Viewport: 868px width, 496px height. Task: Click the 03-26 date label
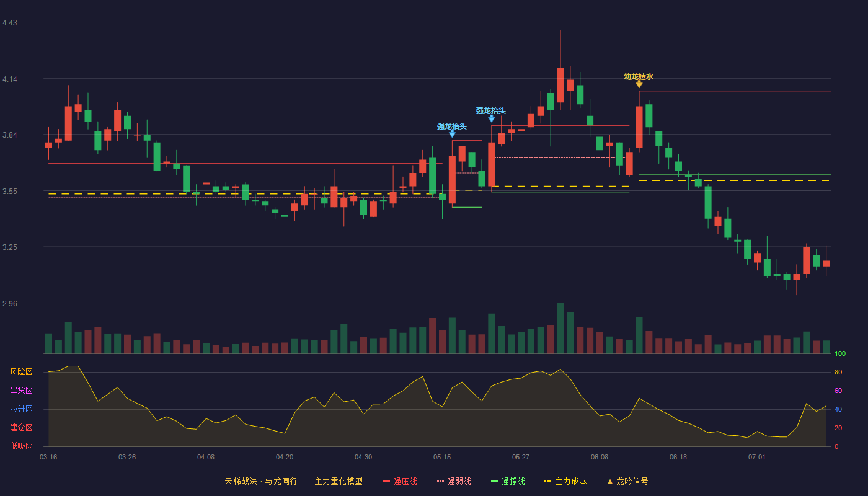point(127,457)
